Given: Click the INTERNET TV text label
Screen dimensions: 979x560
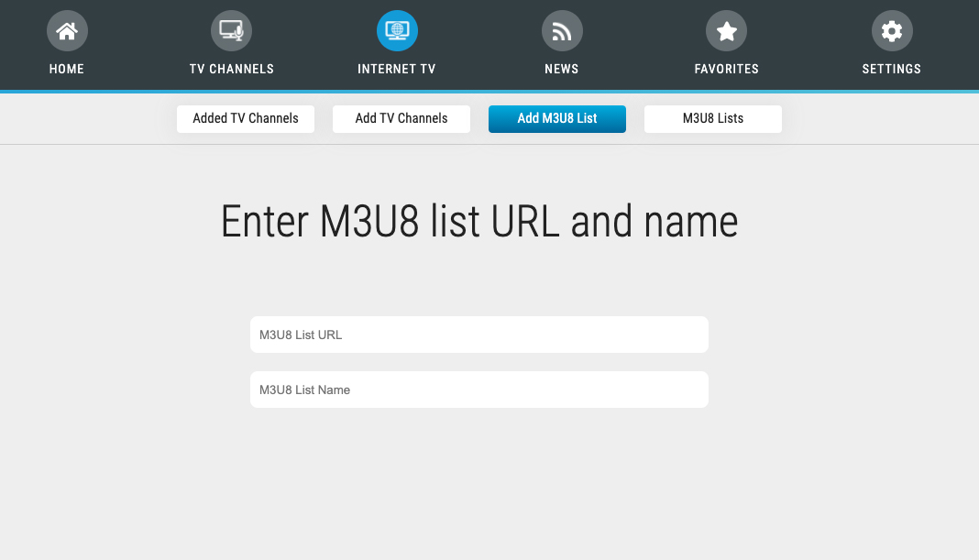Looking at the screenshot, I should [397, 69].
